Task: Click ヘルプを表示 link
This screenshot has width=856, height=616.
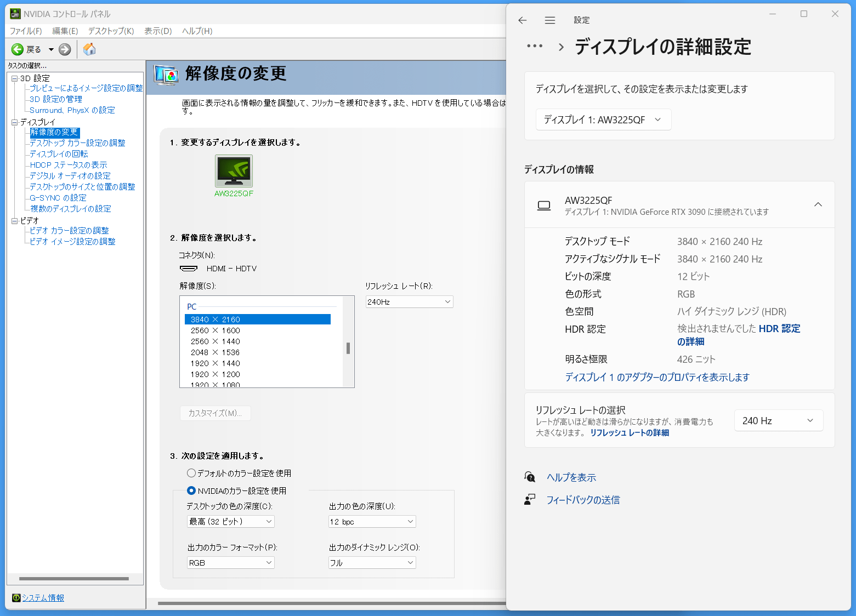Action: [571, 477]
